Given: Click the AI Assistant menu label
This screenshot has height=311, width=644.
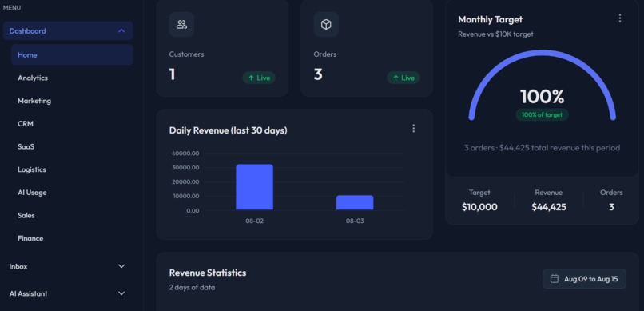Looking at the screenshot, I should [28, 293].
